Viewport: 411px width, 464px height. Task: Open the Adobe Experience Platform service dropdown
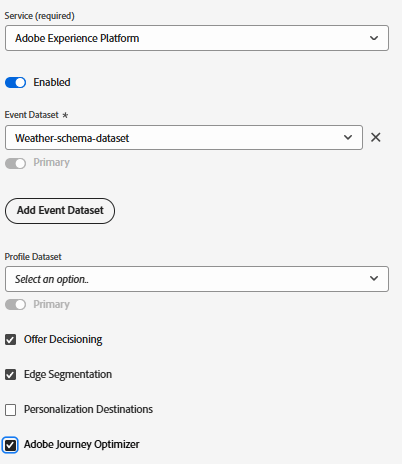click(197, 38)
